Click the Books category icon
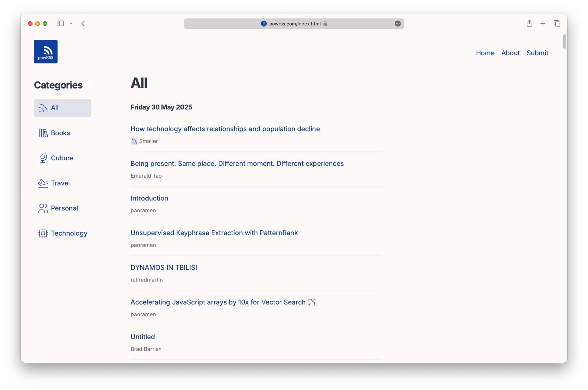588x390 pixels. [43, 133]
